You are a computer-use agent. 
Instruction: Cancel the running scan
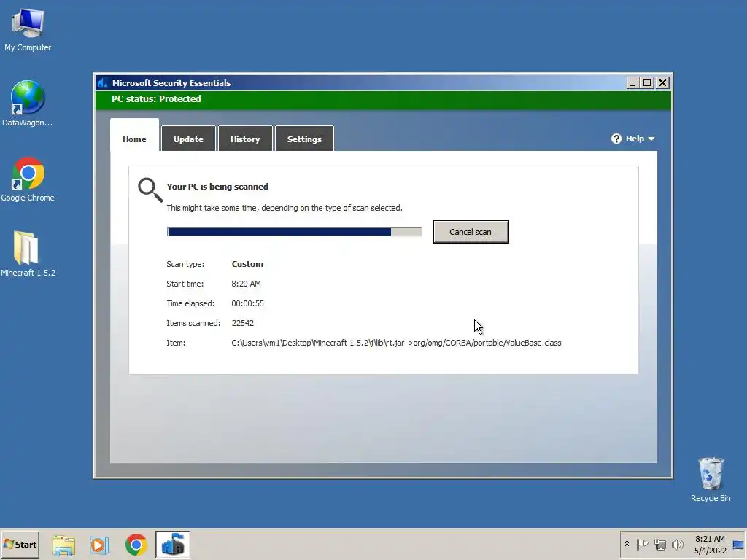pyautogui.click(x=471, y=232)
